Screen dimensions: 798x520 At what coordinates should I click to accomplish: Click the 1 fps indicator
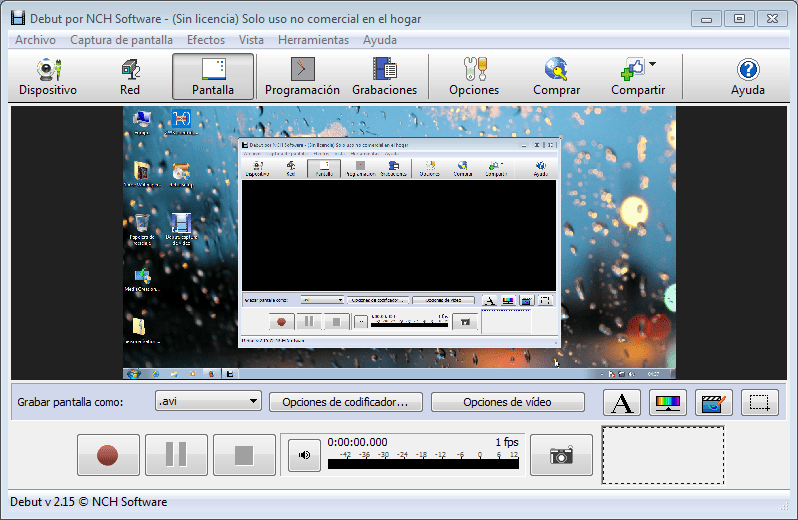pyautogui.click(x=507, y=442)
